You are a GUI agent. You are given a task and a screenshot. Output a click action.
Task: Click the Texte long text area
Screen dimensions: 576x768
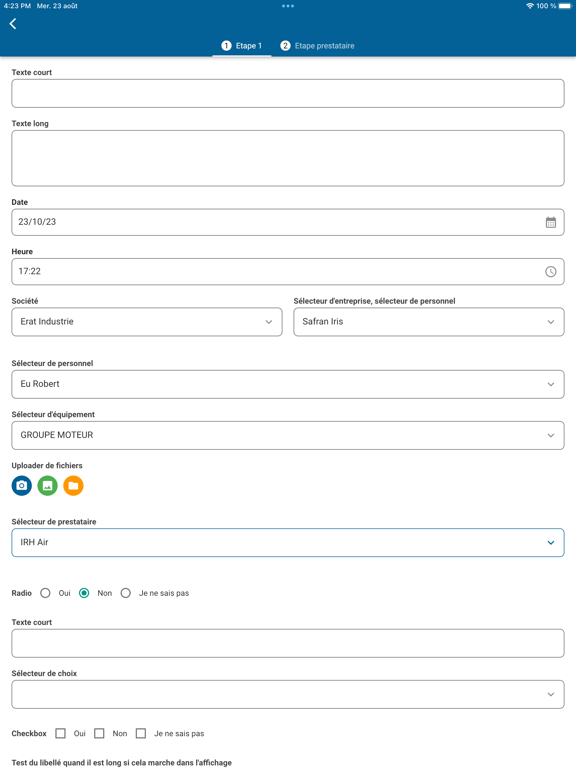(x=288, y=158)
